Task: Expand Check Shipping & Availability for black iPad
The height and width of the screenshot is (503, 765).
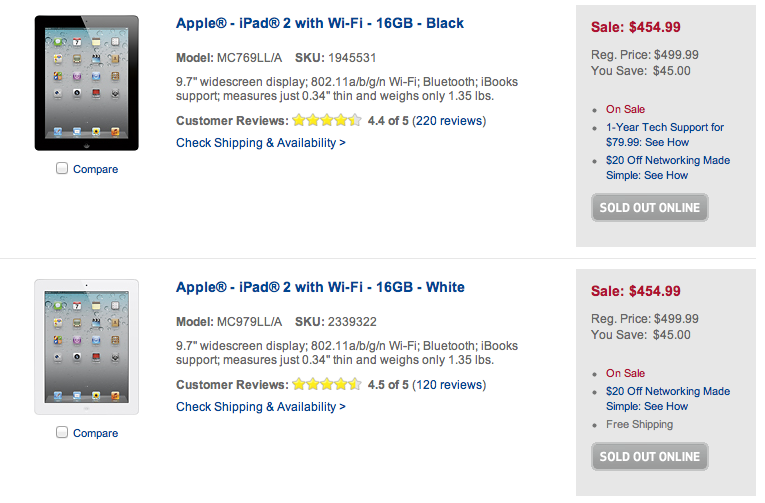Action: coord(261,143)
